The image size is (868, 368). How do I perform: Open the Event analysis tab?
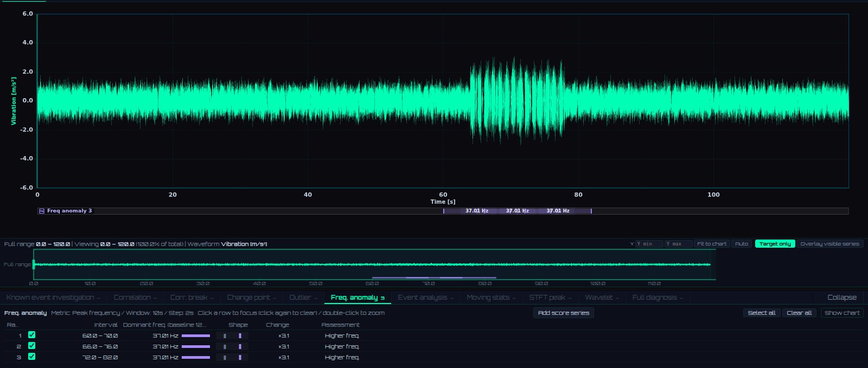coord(425,298)
